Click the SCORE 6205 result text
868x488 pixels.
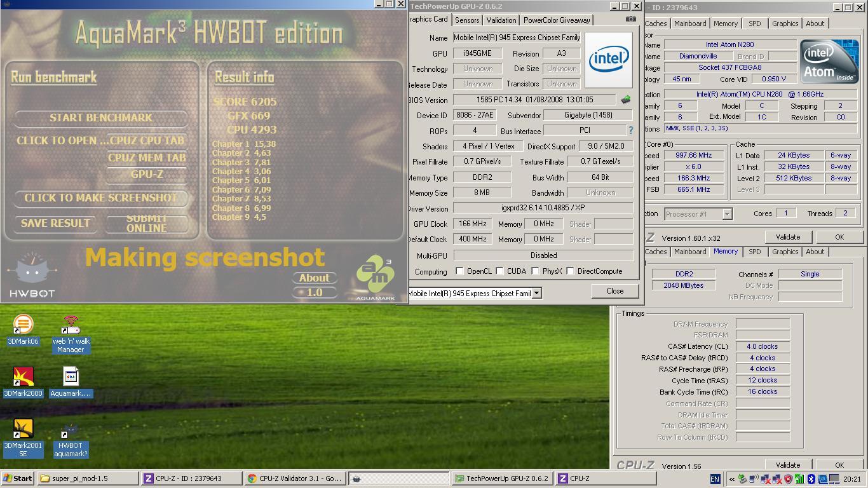pos(245,102)
